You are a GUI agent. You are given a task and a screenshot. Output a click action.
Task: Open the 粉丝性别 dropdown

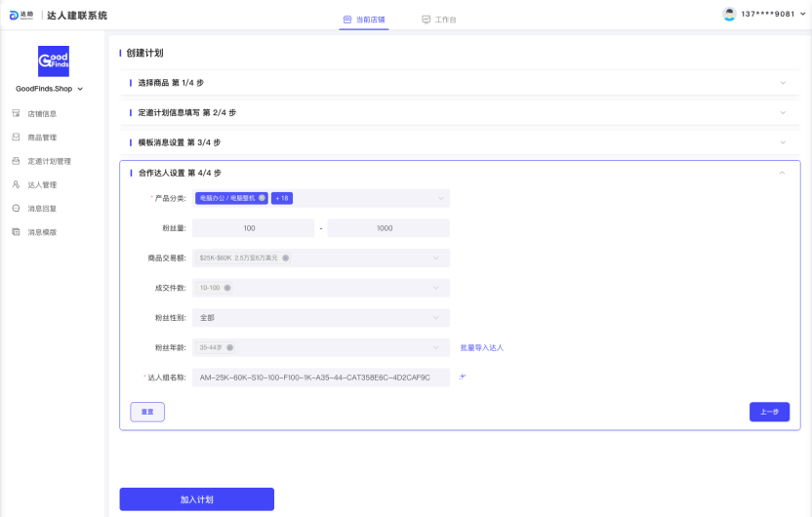[x=320, y=317]
